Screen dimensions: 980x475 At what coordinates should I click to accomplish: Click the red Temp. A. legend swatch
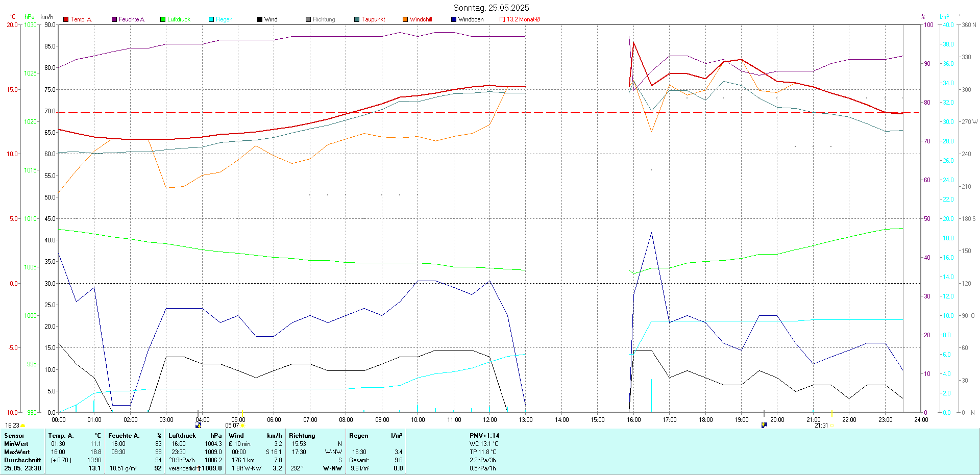66,19
